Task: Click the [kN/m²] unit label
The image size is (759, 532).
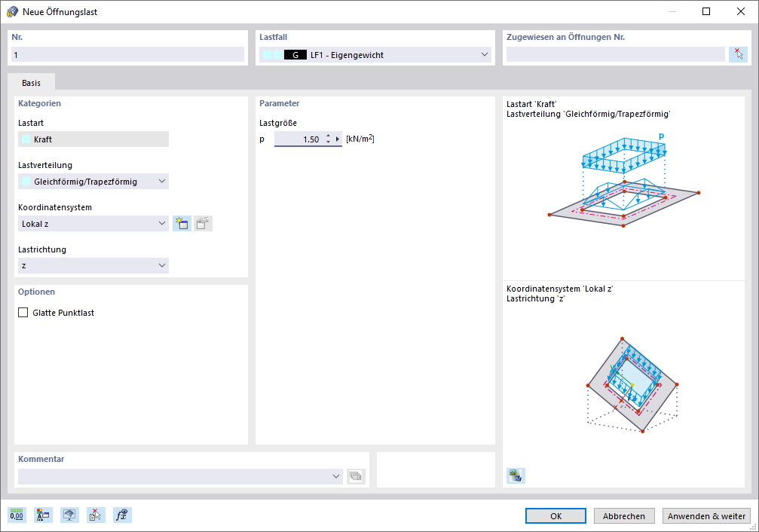Action: click(x=360, y=139)
